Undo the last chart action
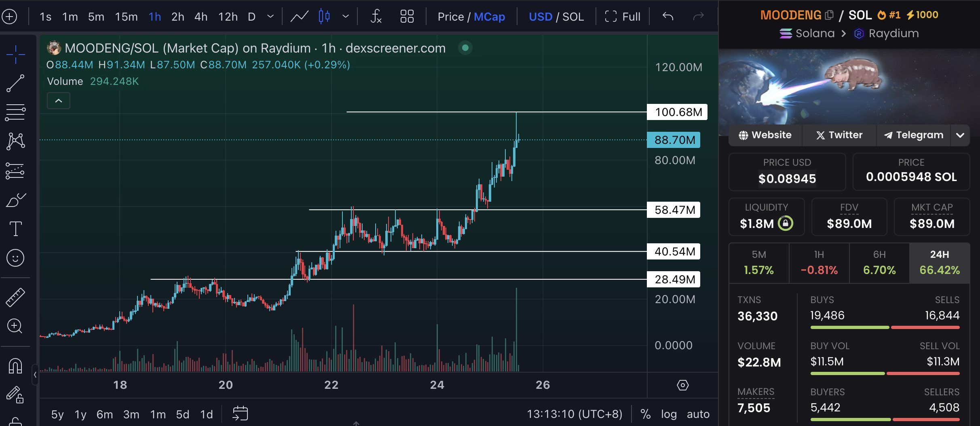The image size is (980, 426). click(x=668, y=17)
